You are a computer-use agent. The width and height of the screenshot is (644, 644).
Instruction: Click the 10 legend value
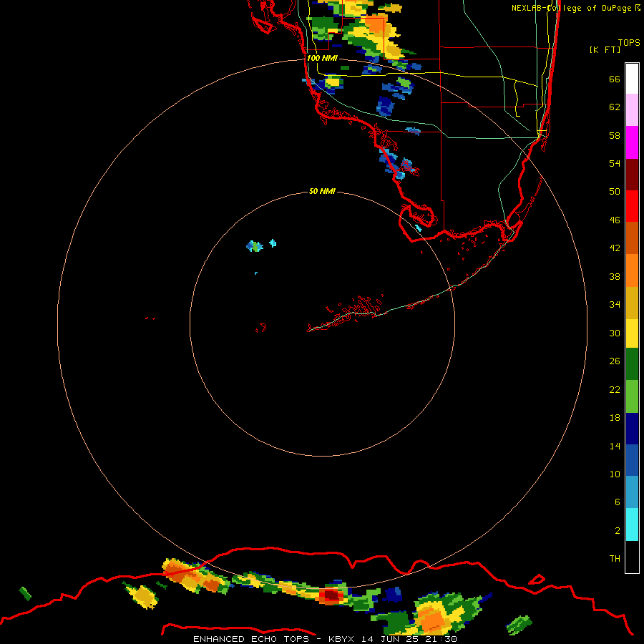(x=615, y=474)
